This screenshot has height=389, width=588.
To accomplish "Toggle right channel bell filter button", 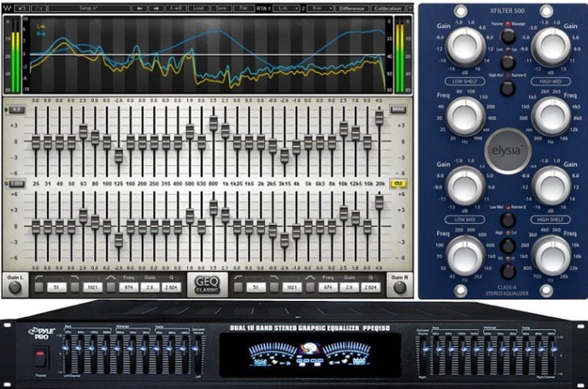I will click(309, 287).
